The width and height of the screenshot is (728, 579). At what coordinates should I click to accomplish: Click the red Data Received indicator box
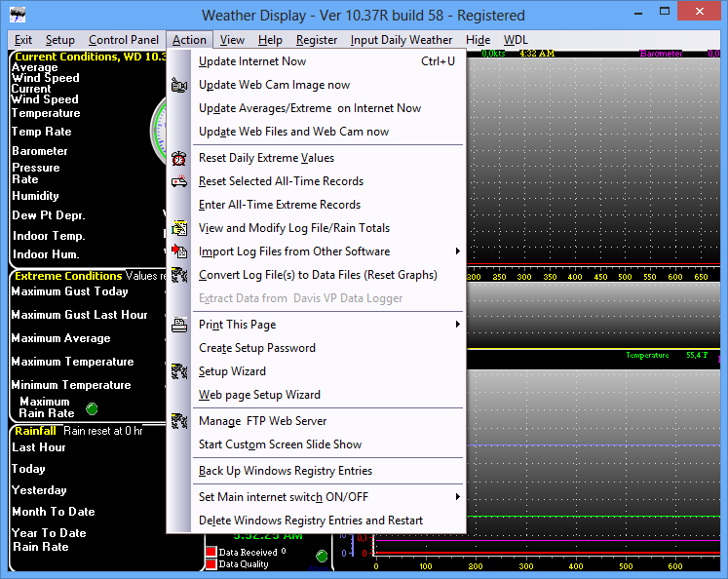coord(211,552)
